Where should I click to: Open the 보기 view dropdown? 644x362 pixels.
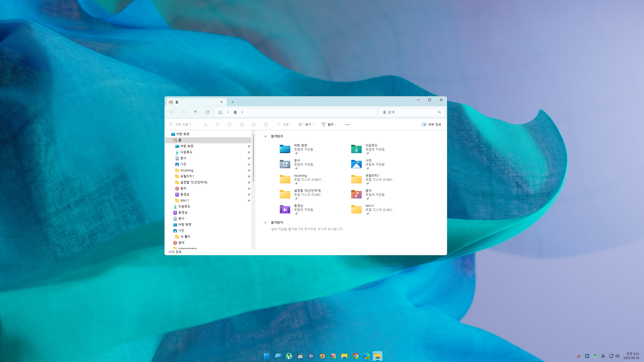(307, 124)
